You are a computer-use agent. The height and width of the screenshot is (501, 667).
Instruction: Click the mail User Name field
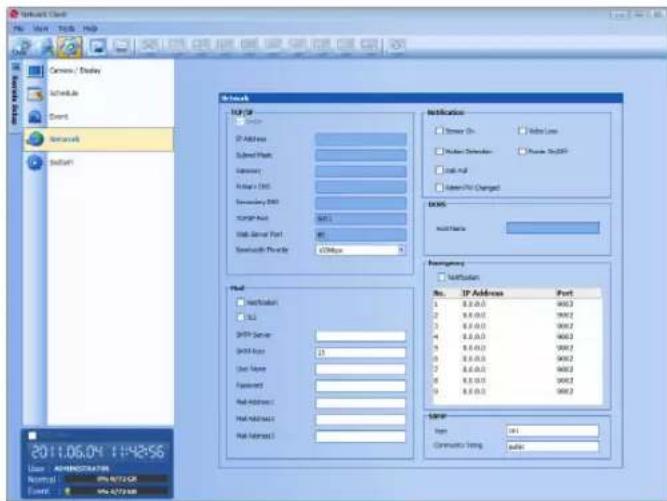(x=360, y=369)
